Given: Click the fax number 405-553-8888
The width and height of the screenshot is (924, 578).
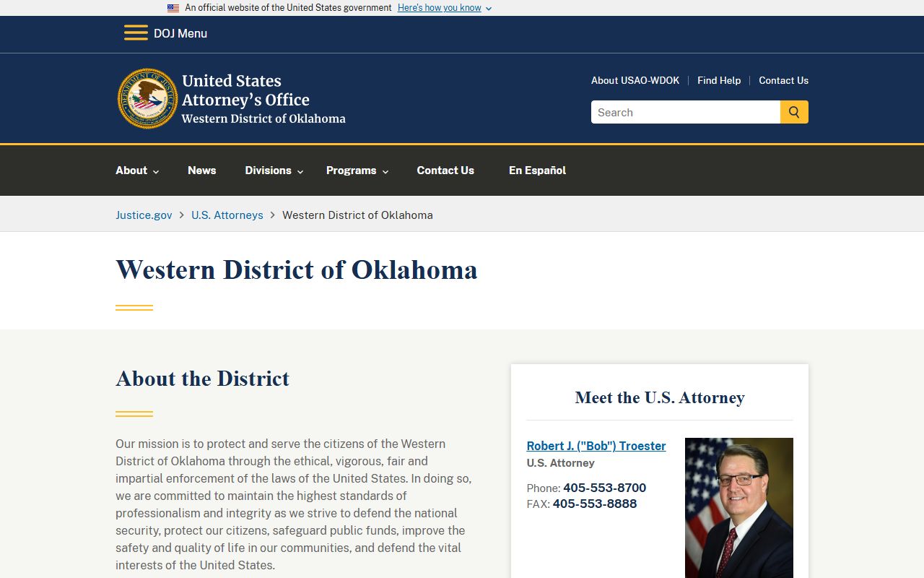Looking at the screenshot, I should [595, 504].
